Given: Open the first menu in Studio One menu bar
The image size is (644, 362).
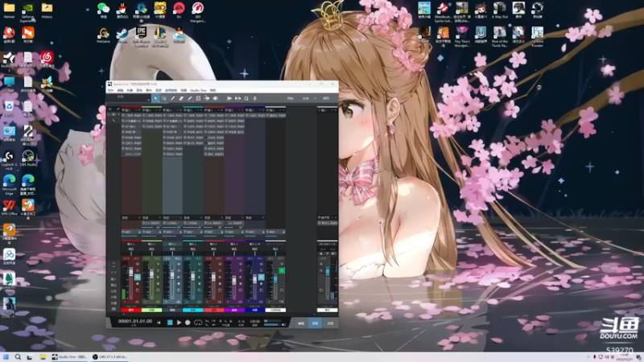Looking at the screenshot, I should [110, 90].
